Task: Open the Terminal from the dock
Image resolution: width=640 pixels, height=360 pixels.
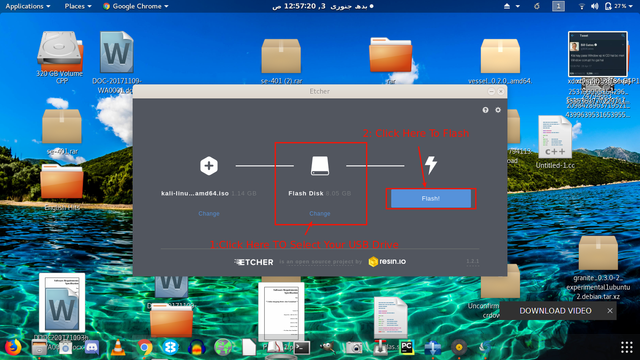Action: [x=302, y=348]
